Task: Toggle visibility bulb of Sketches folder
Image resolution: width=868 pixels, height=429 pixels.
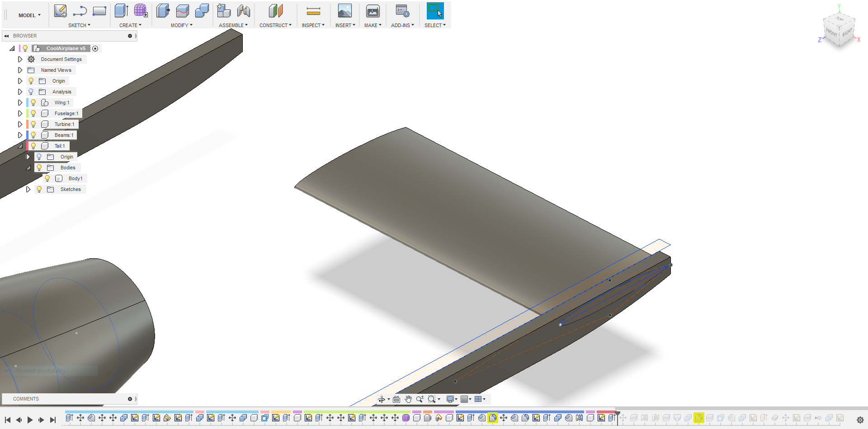Action: (39, 189)
